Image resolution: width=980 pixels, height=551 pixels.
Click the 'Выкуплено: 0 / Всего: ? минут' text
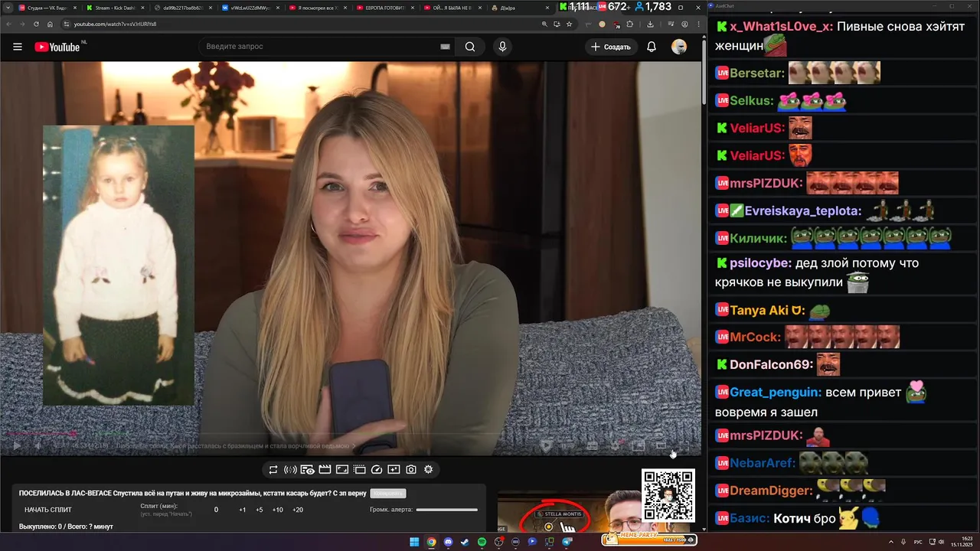(x=66, y=527)
